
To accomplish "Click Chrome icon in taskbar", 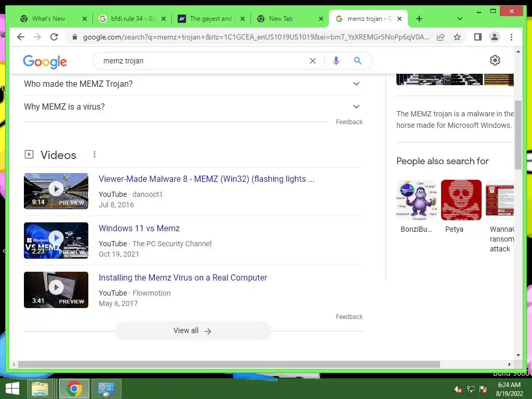I will 74,389.
